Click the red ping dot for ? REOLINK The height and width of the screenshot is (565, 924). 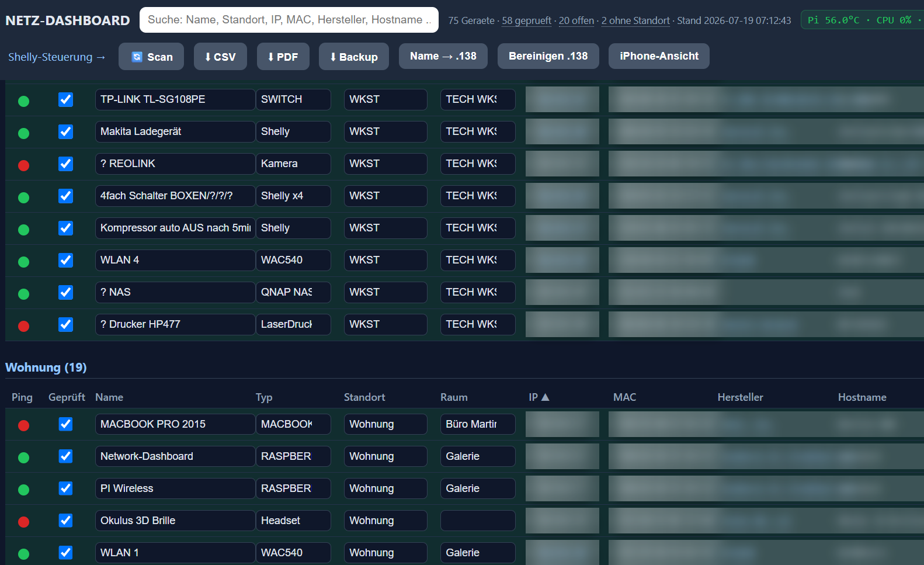coord(23,165)
